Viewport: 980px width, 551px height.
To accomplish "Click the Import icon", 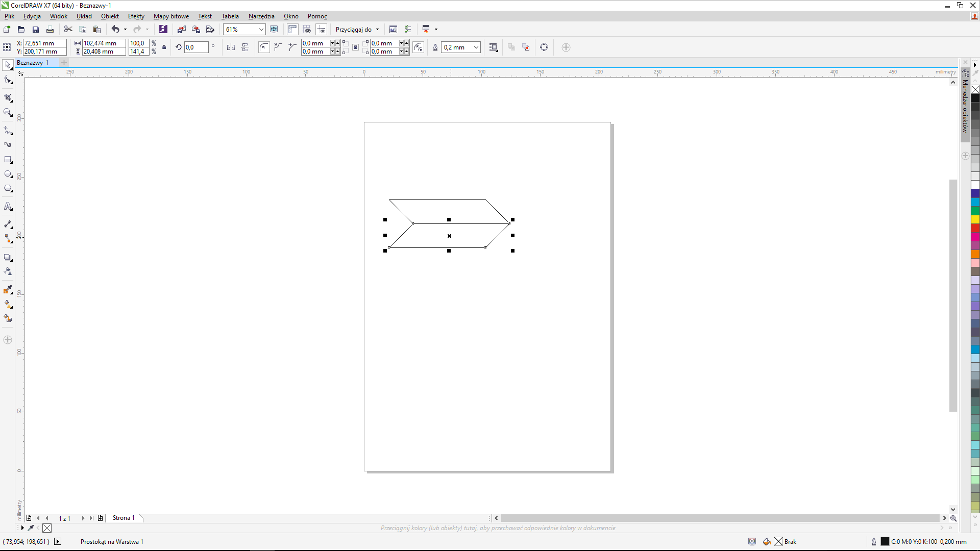I will coord(181,30).
